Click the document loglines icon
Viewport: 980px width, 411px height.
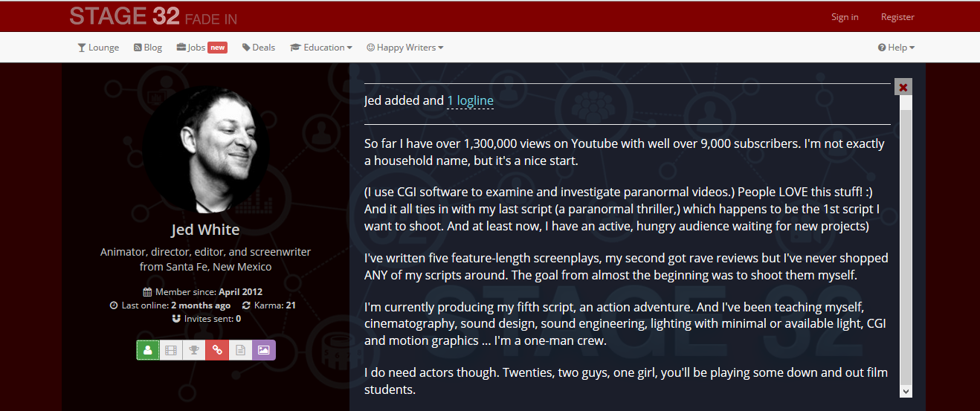click(240, 350)
